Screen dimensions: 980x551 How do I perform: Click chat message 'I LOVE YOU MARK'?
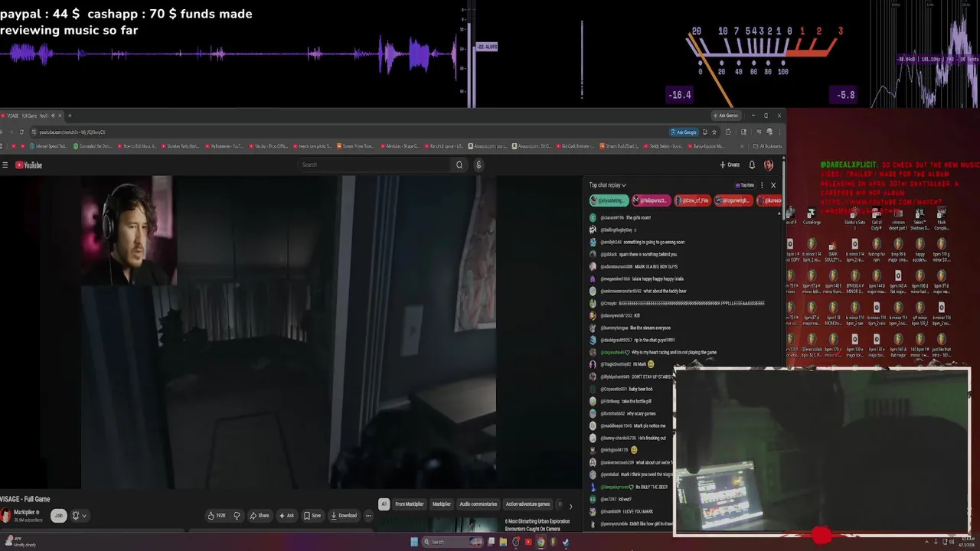click(x=637, y=512)
